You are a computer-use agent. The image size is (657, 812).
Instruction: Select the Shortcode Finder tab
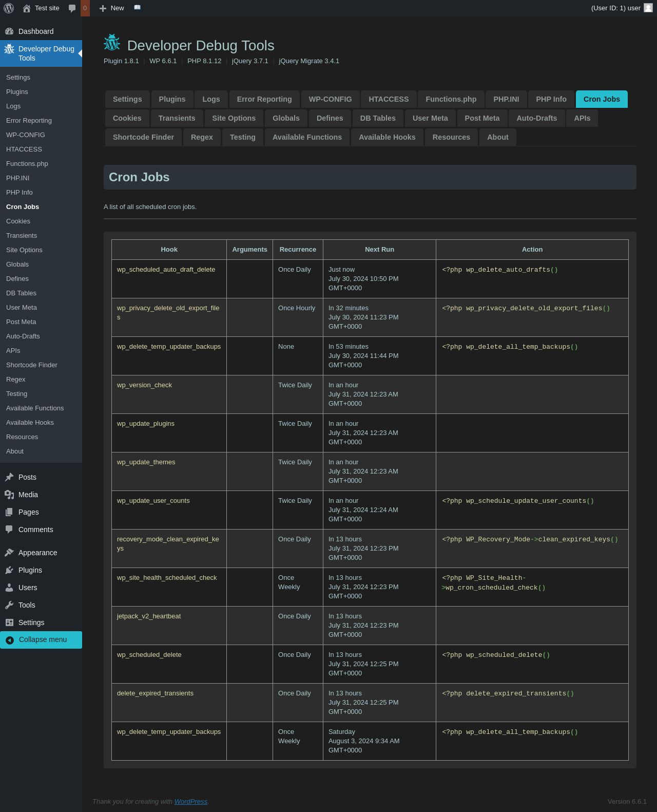click(143, 137)
